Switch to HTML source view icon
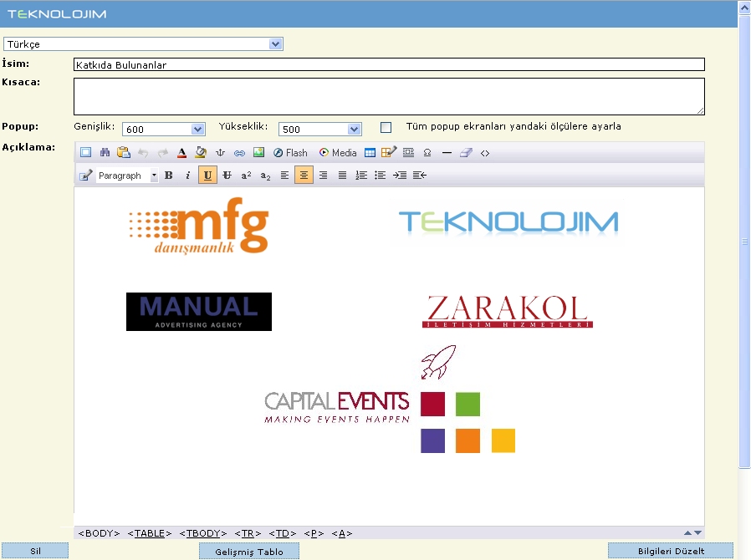751x560 pixels. pyautogui.click(x=485, y=153)
